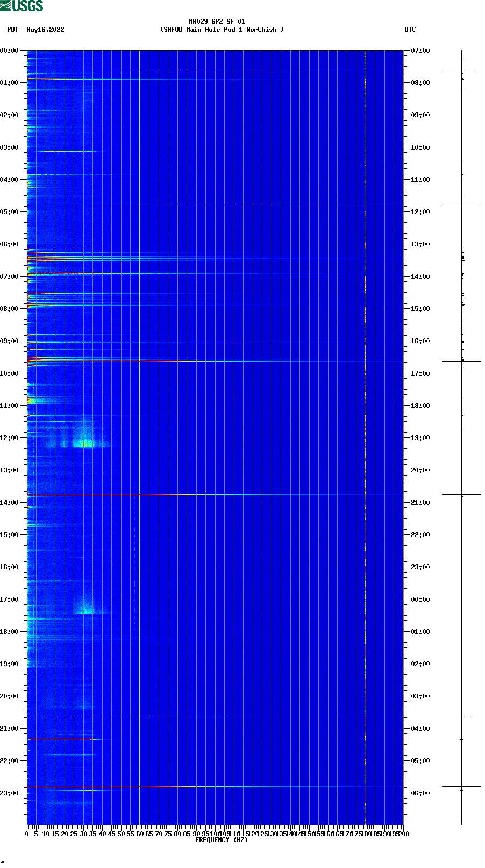Click the white 60 Hz vertical line
Screen dimensions: 485x868
(x=140, y=437)
